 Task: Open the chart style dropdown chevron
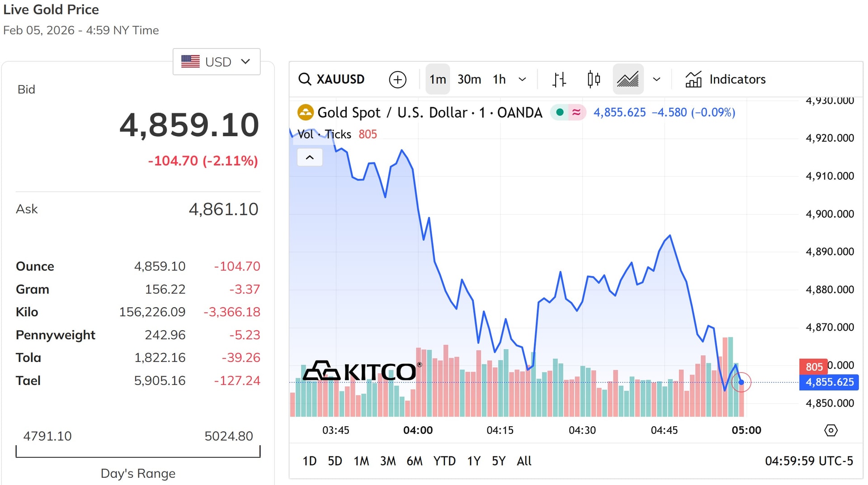[x=656, y=79]
